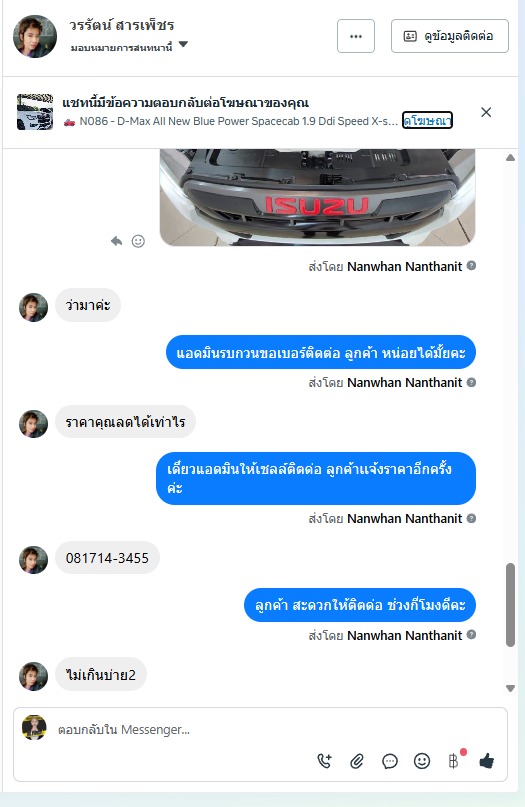The image size is (525, 807).
Task: Click the scrollbar down arrow
Action: [510, 688]
